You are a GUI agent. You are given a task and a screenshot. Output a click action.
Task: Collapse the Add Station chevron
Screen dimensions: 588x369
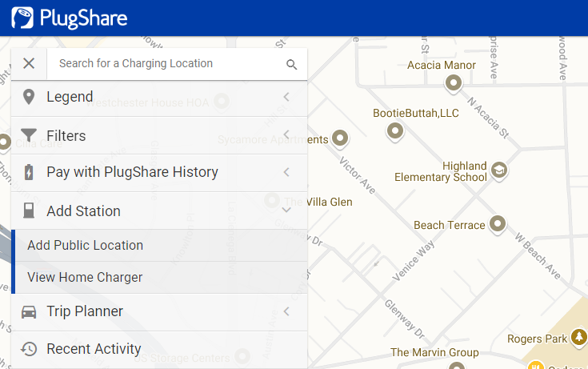[x=286, y=210]
